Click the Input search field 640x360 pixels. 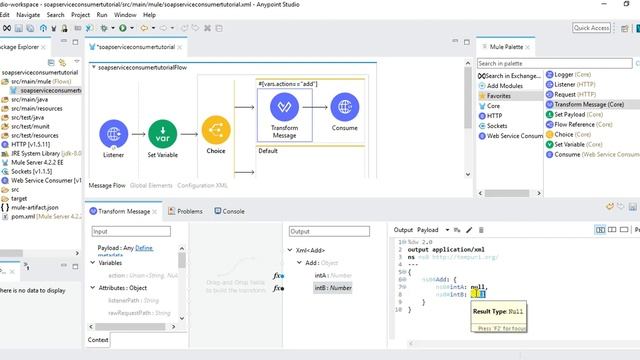tap(131, 231)
